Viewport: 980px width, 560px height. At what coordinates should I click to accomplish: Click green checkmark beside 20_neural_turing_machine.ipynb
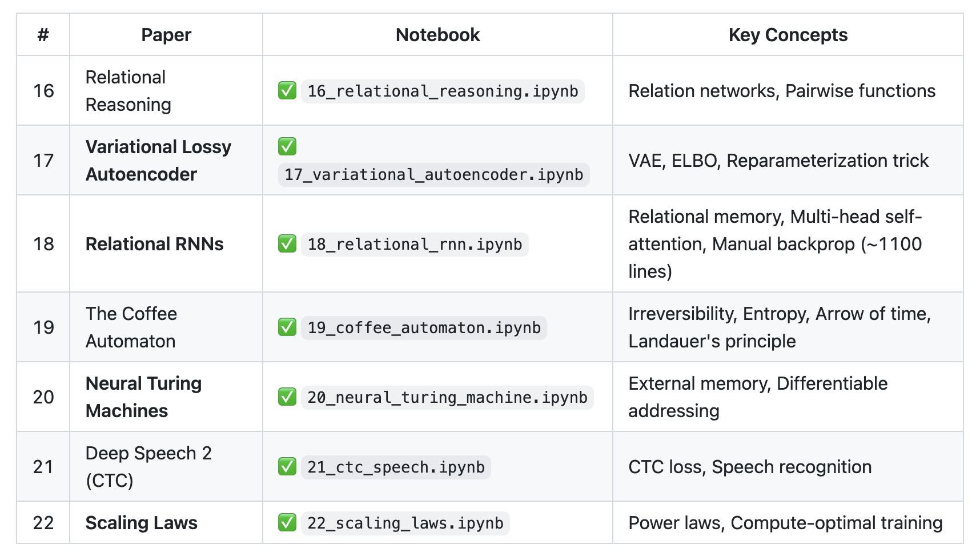tap(287, 397)
